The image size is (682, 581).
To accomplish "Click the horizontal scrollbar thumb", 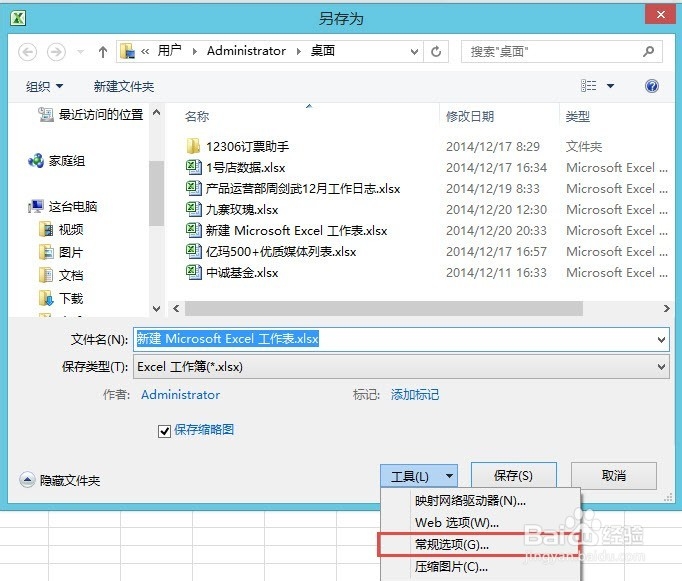I will pyautogui.click(x=384, y=309).
